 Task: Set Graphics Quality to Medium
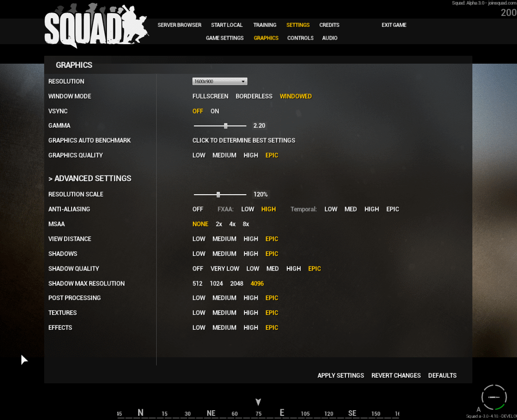pos(224,155)
